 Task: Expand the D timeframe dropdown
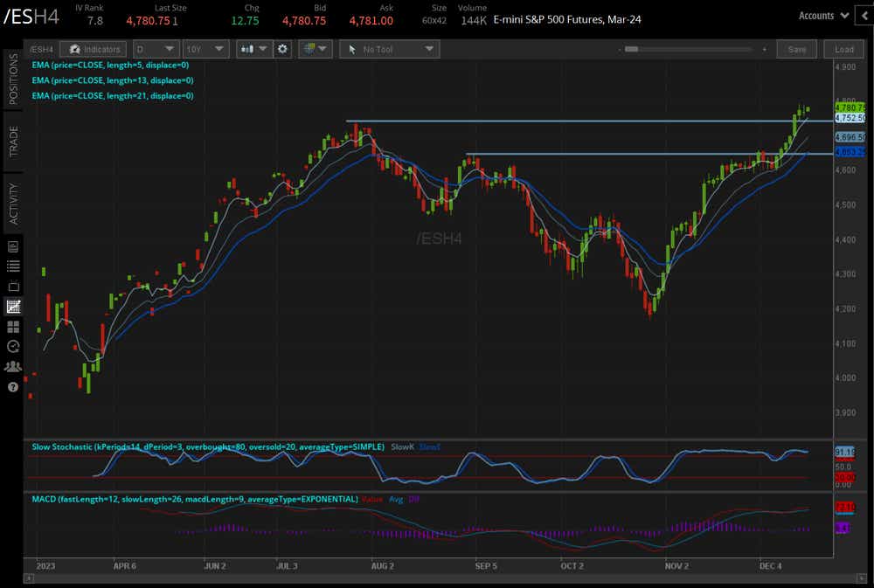(156, 50)
